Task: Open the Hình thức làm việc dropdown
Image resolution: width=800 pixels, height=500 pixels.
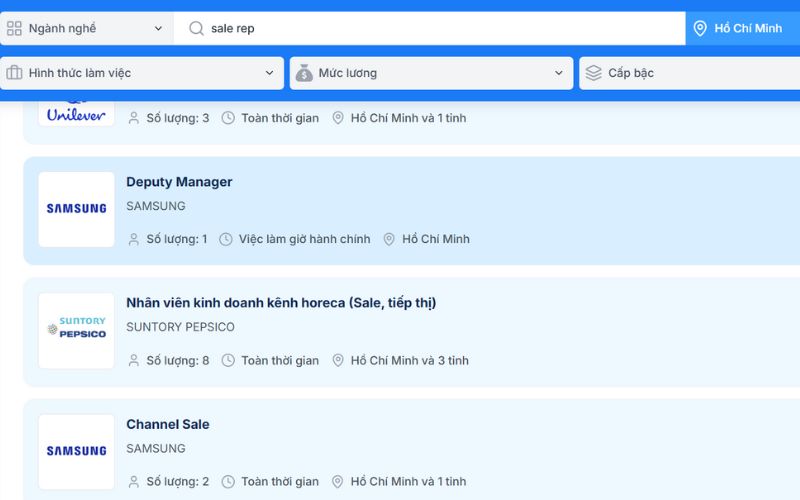Action: click(x=142, y=73)
